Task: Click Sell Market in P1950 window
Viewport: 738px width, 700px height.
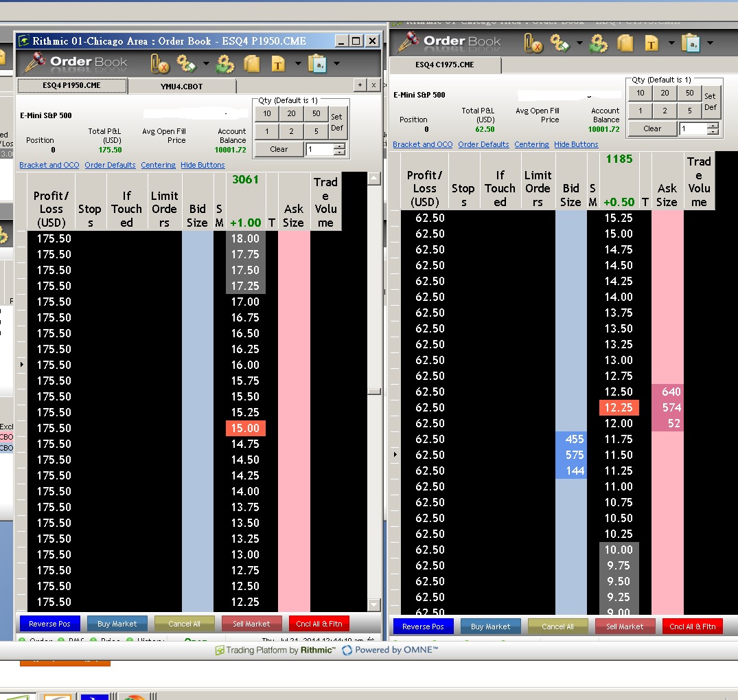Action: coord(252,624)
